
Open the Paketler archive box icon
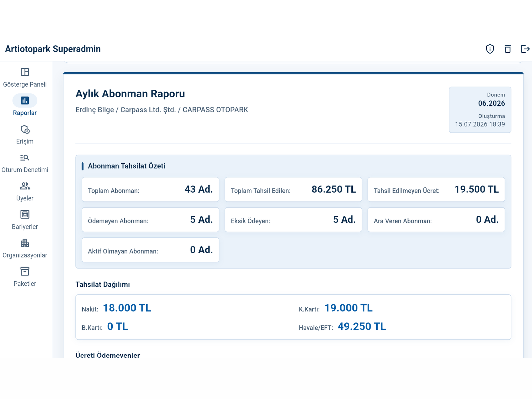click(x=25, y=271)
